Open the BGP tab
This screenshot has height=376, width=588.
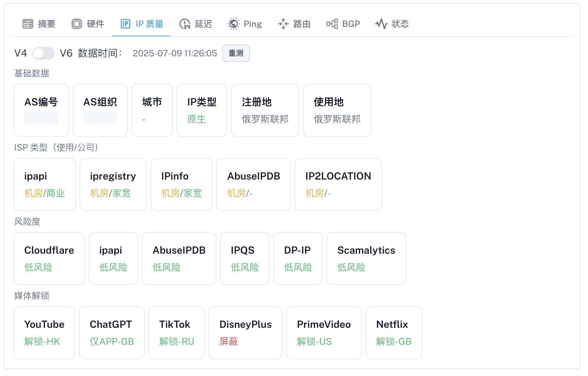[x=343, y=23]
